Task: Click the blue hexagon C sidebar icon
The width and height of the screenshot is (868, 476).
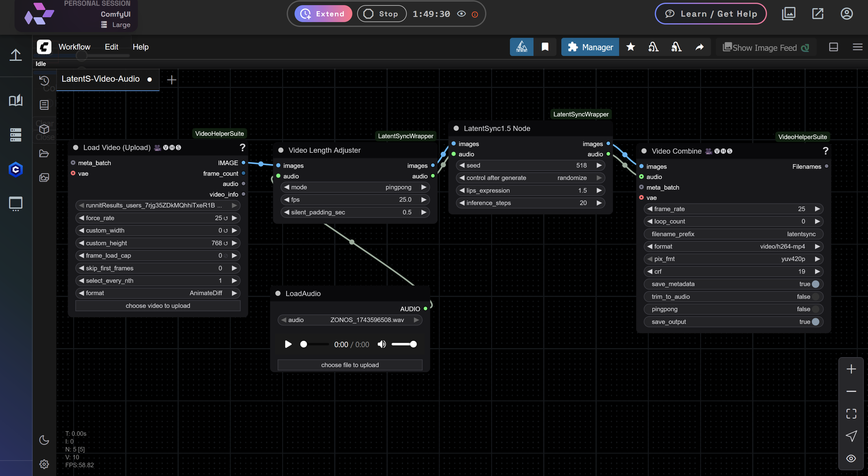Action: click(x=15, y=169)
